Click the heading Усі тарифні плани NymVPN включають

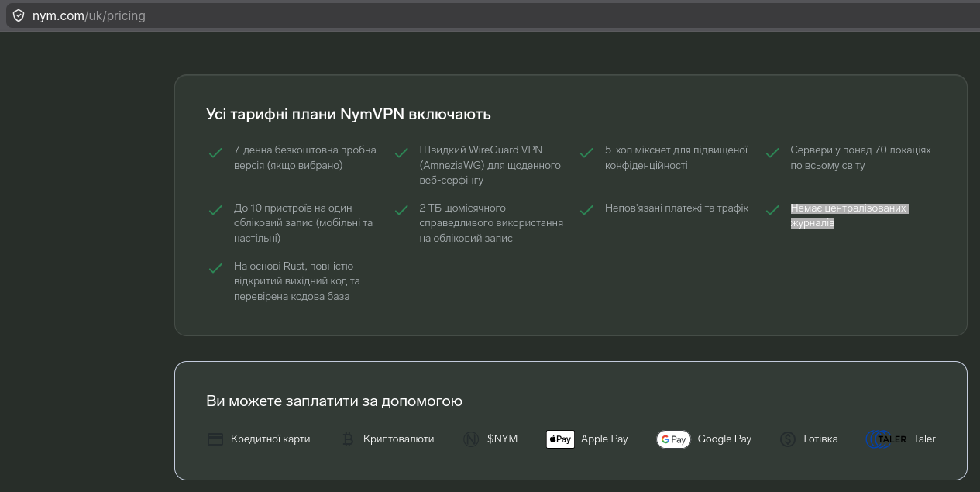pos(349,115)
